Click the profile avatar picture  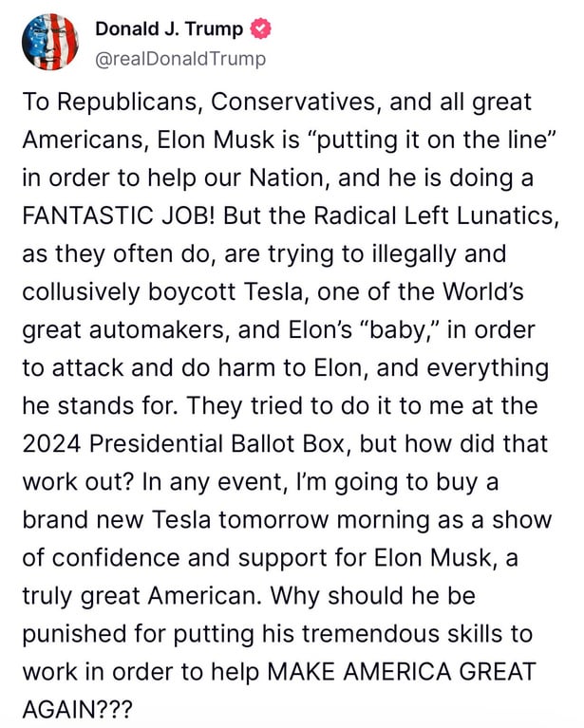point(50,42)
